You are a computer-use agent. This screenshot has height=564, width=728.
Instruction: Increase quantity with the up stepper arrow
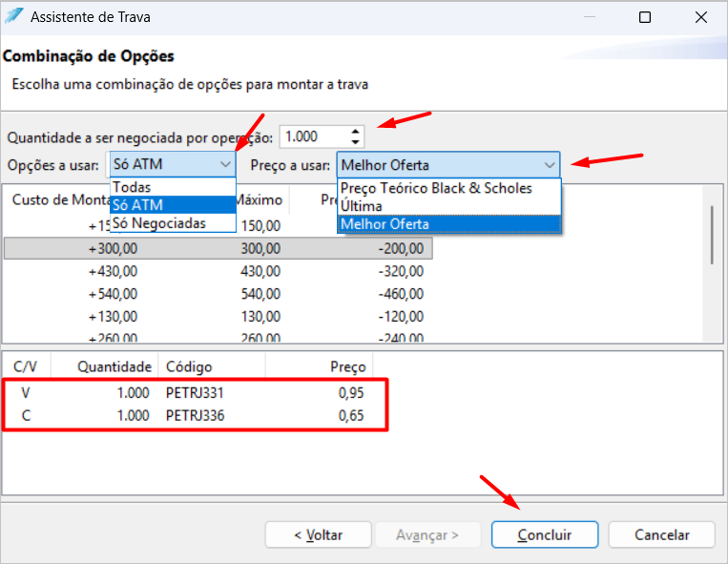point(355,132)
